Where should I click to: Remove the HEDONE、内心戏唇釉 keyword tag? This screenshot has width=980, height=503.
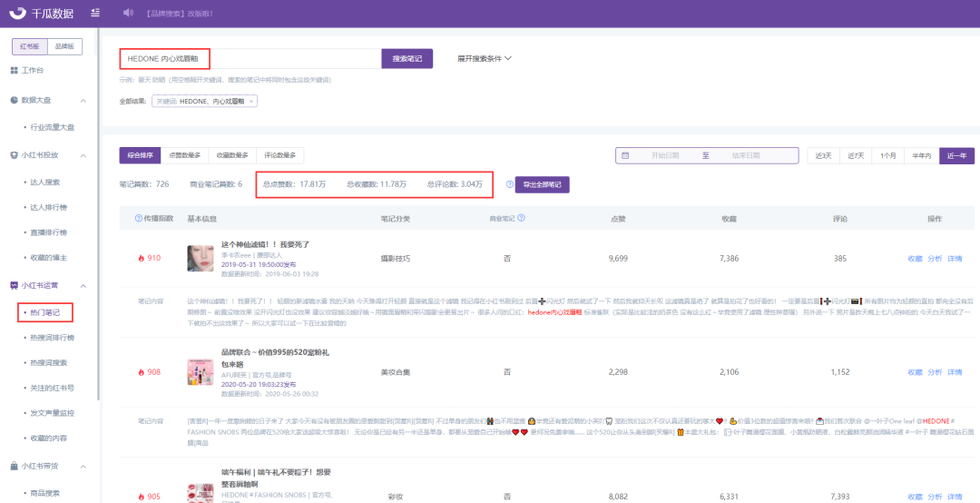click(251, 102)
